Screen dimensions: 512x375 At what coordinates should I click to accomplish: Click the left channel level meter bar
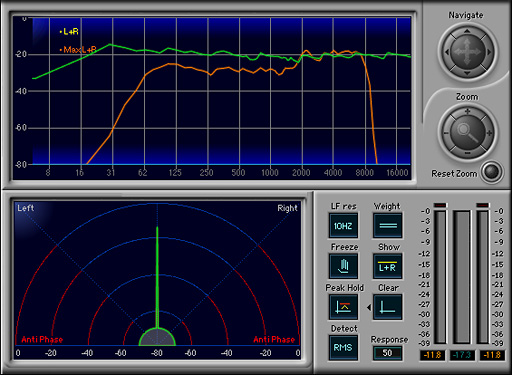pyautogui.click(x=440, y=277)
